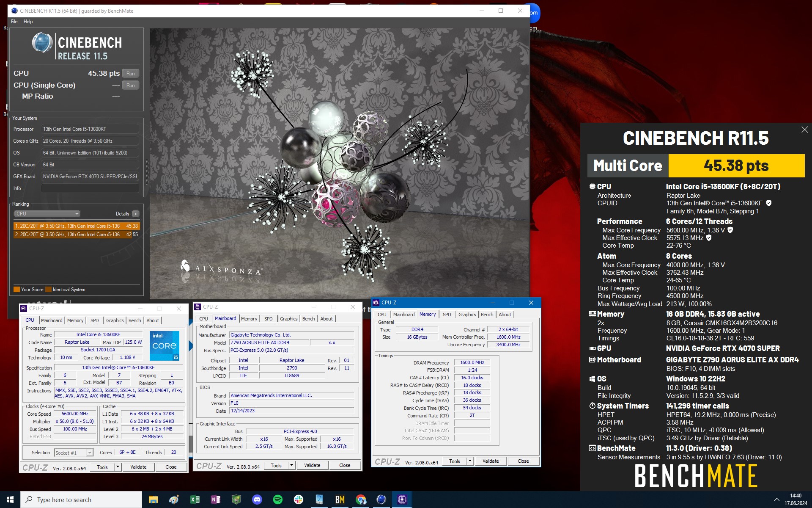Click the blue notepad-like taskbar icon
The width and height of the screenshot is (812, 508).
pyautogui.click(x=319, y=500)
